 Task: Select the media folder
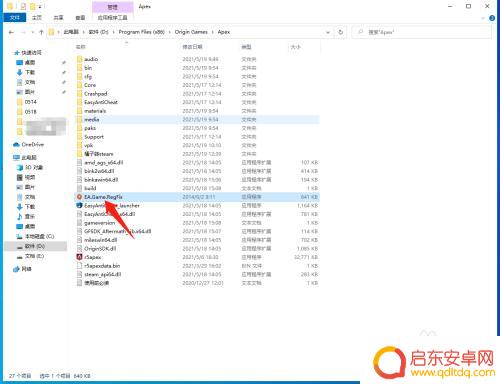pos(197,119)
